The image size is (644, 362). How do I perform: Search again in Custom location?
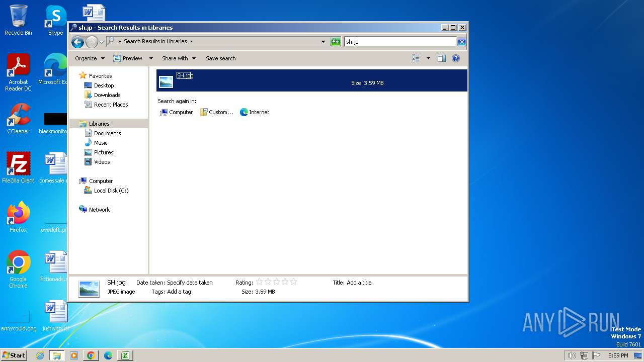[x=216, y=112]
